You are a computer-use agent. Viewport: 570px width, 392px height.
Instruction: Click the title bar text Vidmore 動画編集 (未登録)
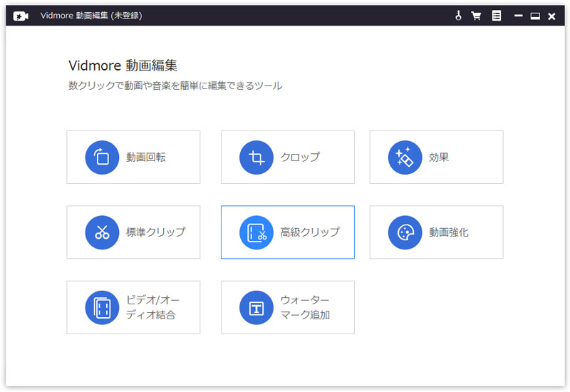click(91, 16)
